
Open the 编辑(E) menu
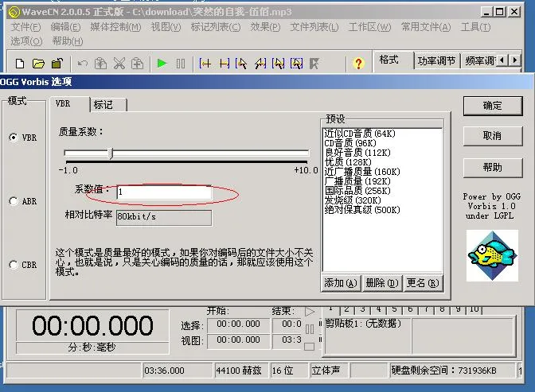65,27
